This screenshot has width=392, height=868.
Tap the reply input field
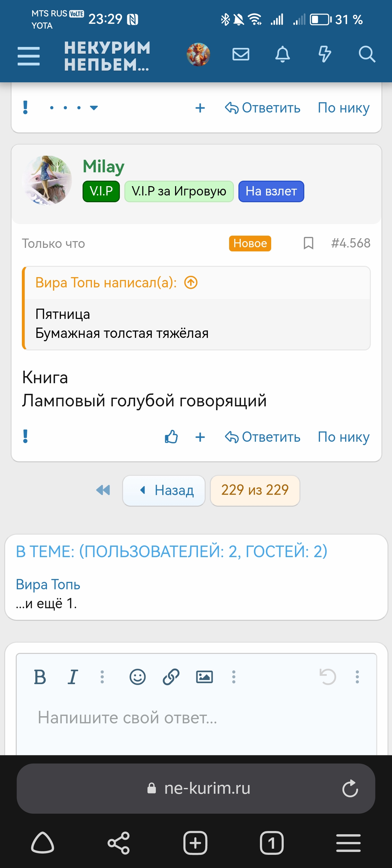click(196, 718)
